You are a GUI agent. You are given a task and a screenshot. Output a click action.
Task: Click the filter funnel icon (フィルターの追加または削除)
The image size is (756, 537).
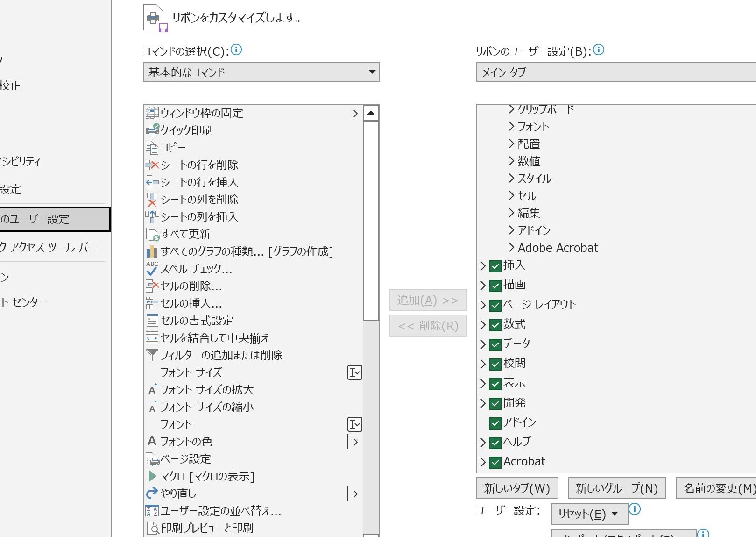click(x=152, y=355)
